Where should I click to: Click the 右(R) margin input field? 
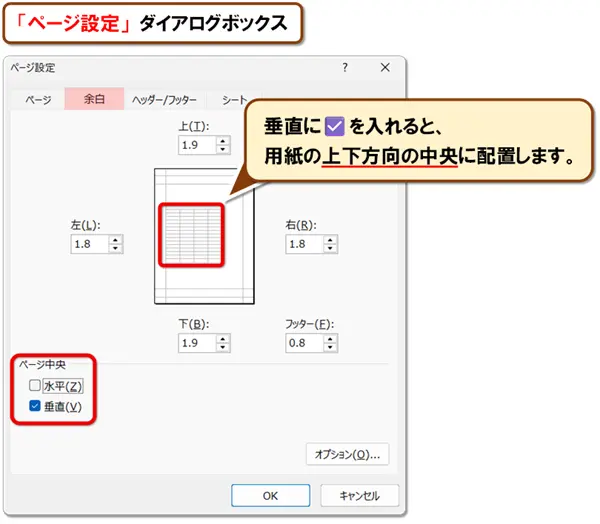click(305, 244)
